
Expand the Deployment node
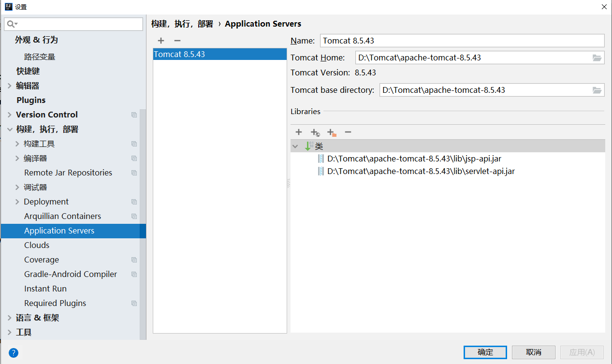pyautogui.click(x=17, y=202)
